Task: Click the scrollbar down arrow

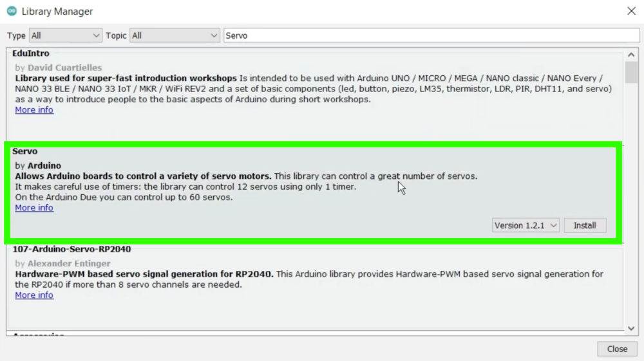Action: tap(631, 329)
